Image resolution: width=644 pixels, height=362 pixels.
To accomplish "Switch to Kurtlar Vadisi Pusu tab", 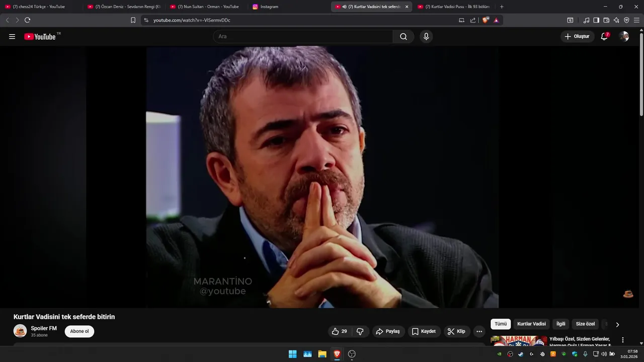I will point(454,7).
